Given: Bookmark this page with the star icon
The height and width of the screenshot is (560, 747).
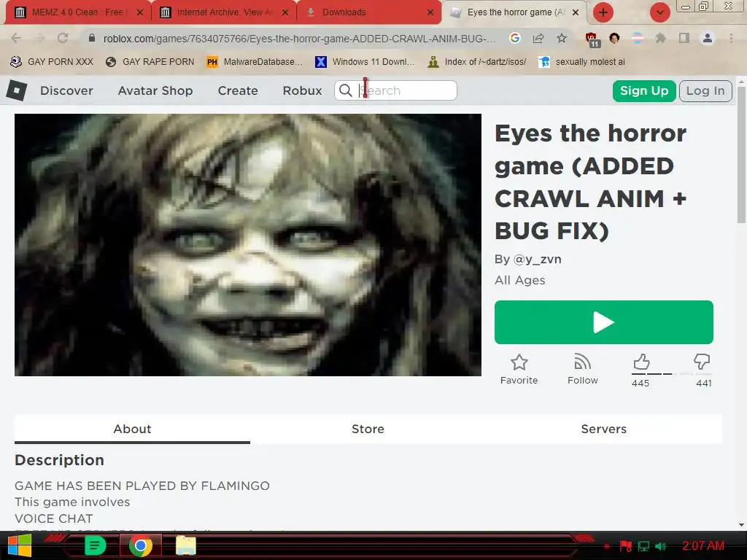Looking at the screenshot, I should click(562, 38).
